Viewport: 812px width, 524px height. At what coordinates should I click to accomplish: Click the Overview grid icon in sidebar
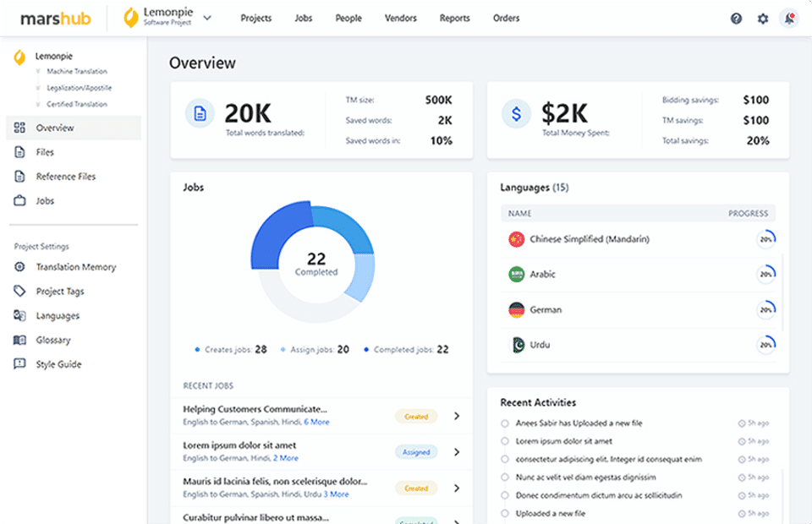pos(19,128)
